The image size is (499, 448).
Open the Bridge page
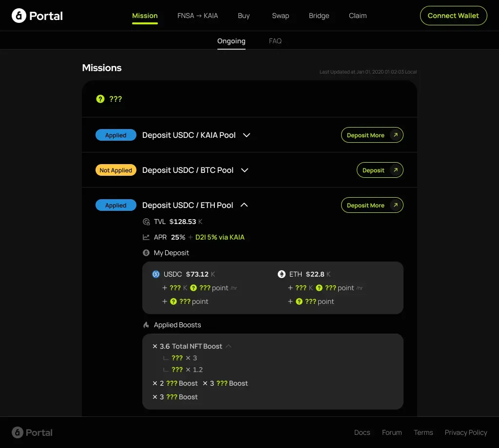319,16
